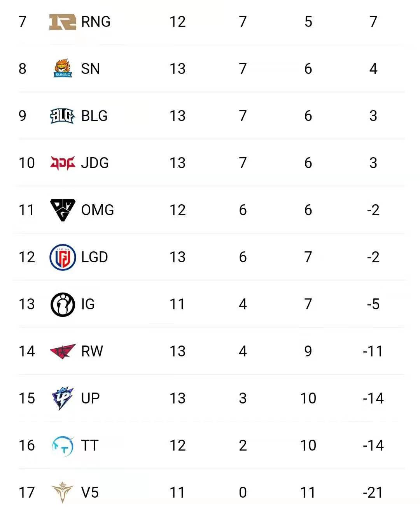Click the black OMG logo
Viewport: 420px width, 514px height.
point(62,210)
